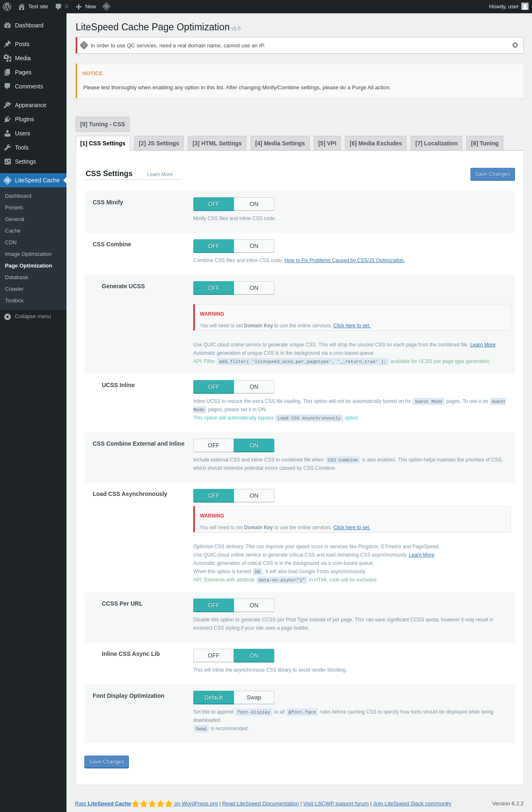Switch to the JS Settings tab
Screen dimensions: 532x812
click(159, 143)
